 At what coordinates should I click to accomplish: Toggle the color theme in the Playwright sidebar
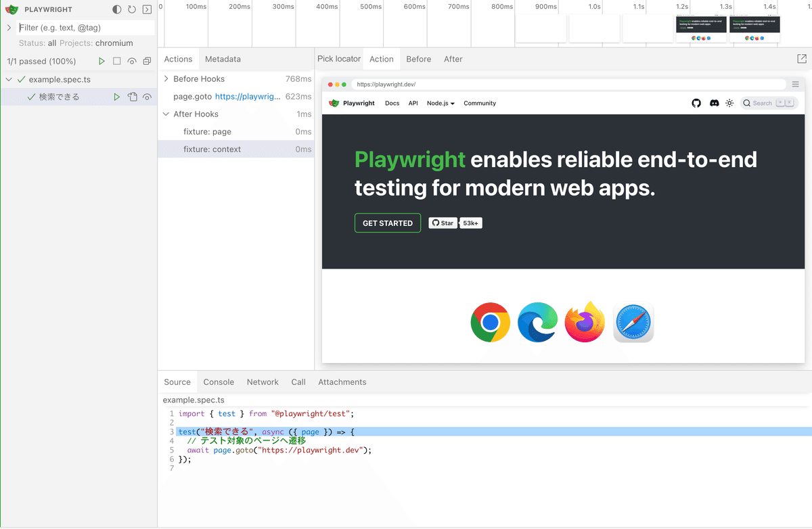pos(117,9)
